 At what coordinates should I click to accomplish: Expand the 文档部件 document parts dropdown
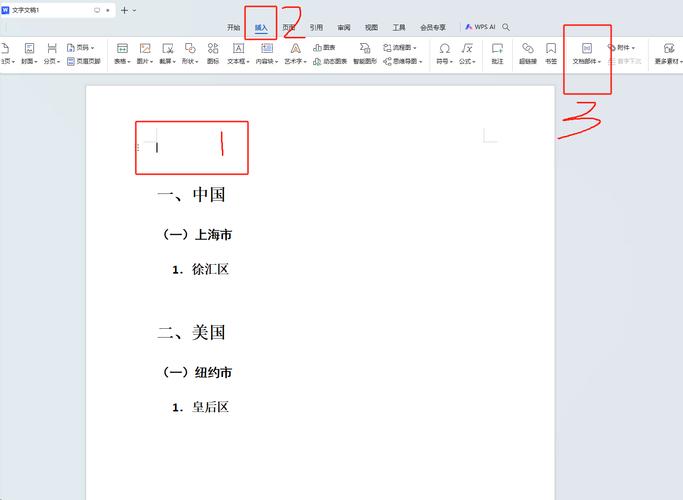pyautogui.click(x=587, y=61)
